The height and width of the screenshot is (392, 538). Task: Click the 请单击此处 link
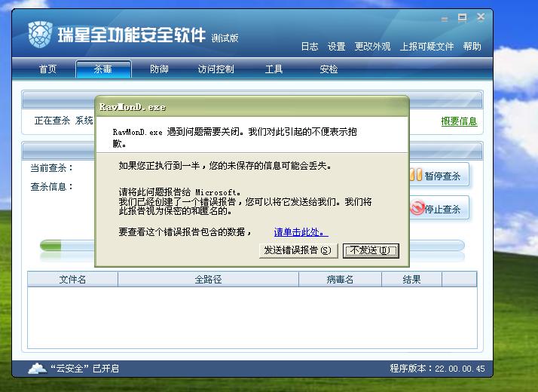pyautogui.click(x=301, y=232)
